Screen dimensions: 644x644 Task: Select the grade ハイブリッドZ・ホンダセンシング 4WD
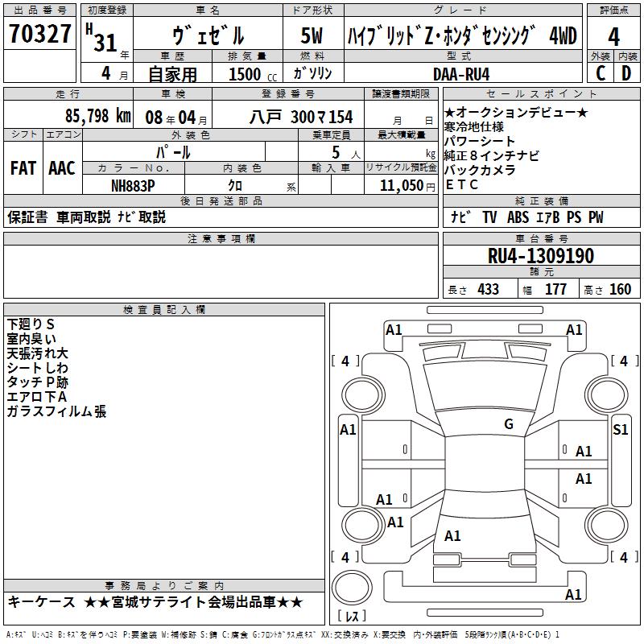tap(462, 35)
